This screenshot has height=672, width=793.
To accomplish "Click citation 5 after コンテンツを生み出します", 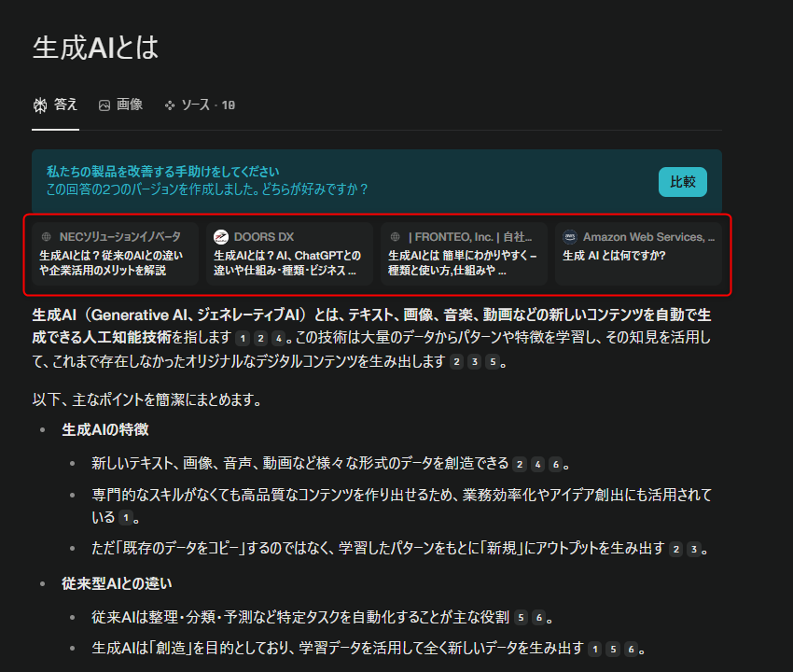I will (x=493, y=362).
